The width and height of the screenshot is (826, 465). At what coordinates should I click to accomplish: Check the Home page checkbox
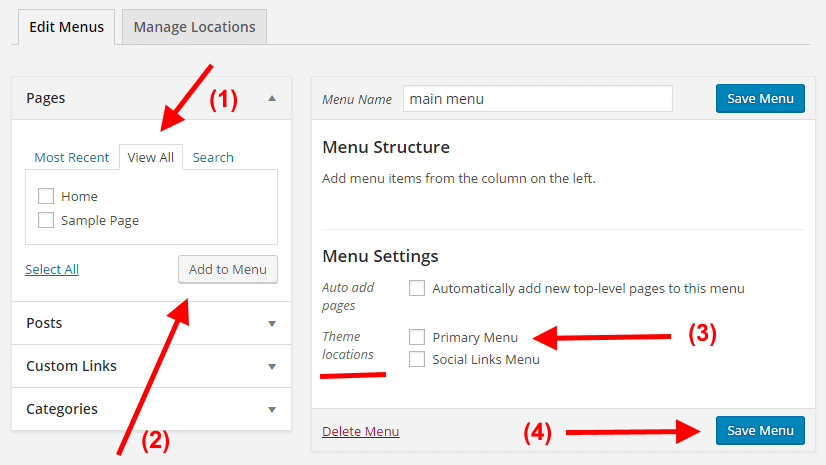46,196
